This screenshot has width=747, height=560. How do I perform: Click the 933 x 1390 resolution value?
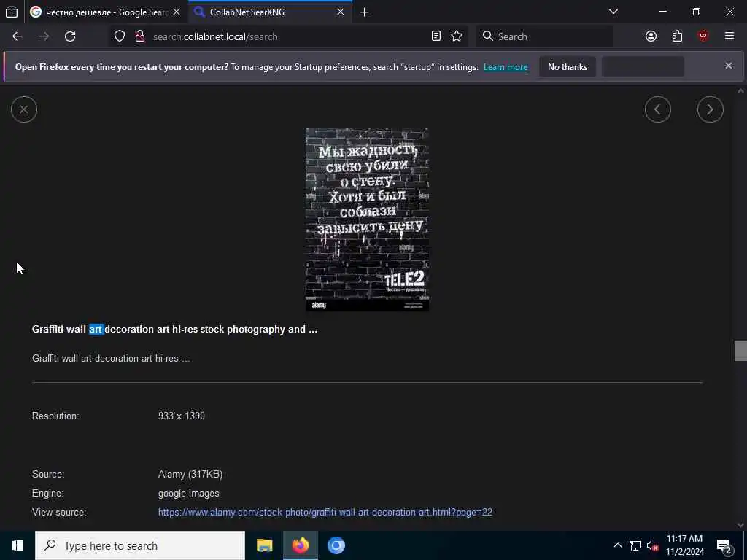point(182,416)
